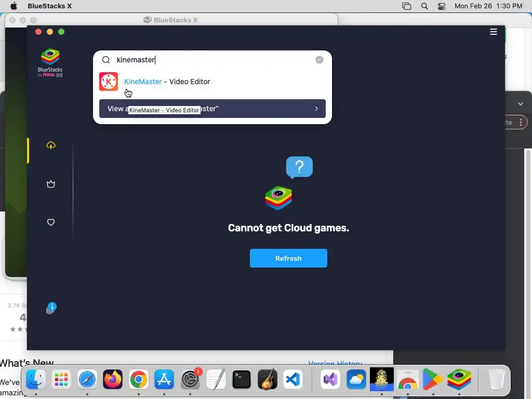Open the BlueStacks info icon in sidebar
Viewport: 532px width, 399px height.
tap(51, 309)
